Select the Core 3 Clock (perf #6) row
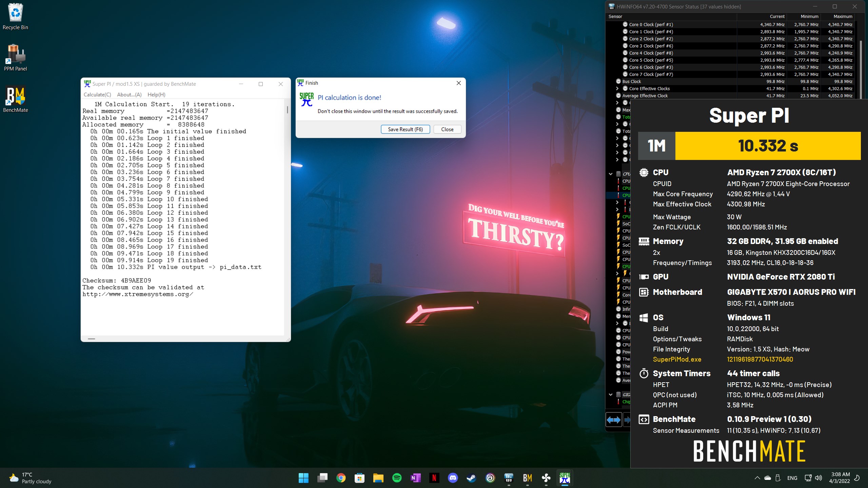This screenshot has height=488, width=868. tap(731, 46)
